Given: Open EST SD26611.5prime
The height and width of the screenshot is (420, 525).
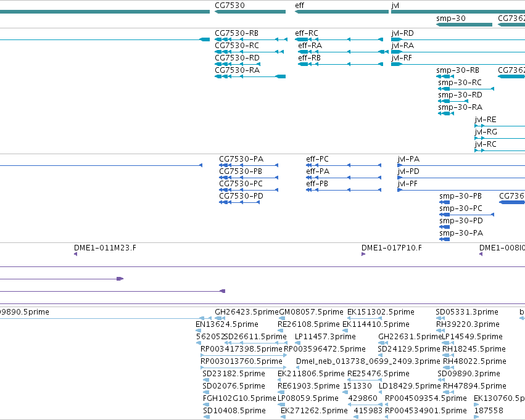Looking at the screenshot, I should point(256,343).
